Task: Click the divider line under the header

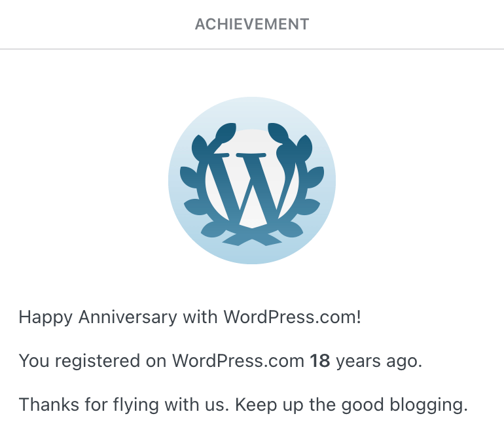Action: point(252,49)
